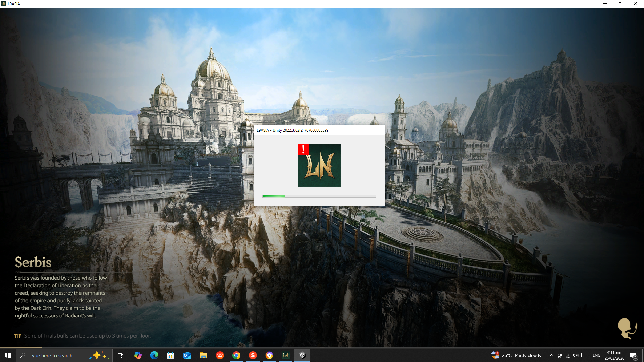The height and width of the screenshot is (362, 644).
Task: Expand the hidden system tray icons chevron
Action: (x=551, y=355)
